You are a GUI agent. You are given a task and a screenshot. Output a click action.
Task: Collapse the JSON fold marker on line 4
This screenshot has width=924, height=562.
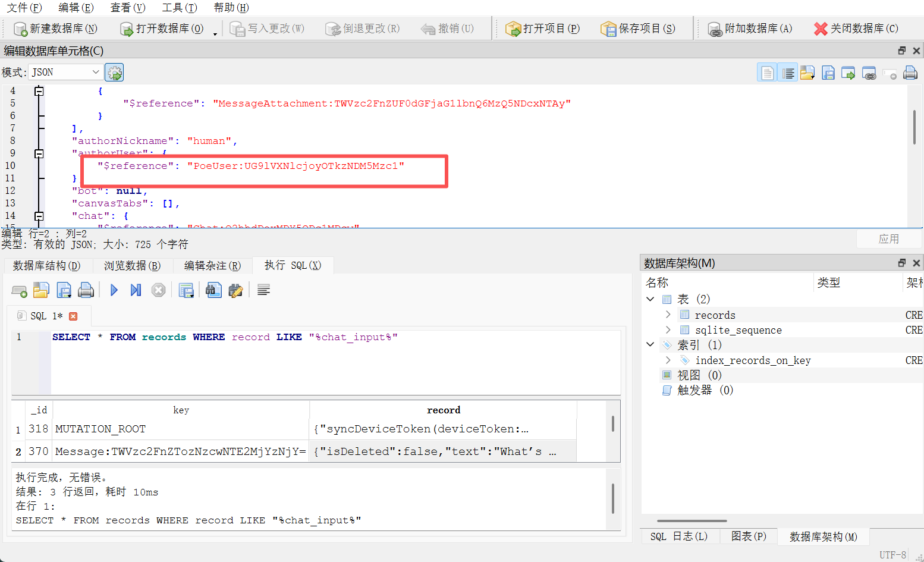click(x=39, y=91)
